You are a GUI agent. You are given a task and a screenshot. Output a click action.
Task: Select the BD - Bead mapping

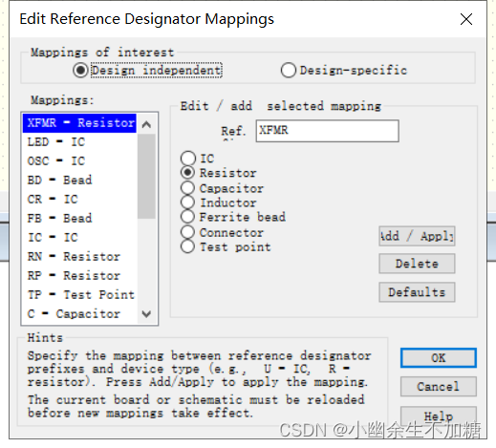point(79,181)
